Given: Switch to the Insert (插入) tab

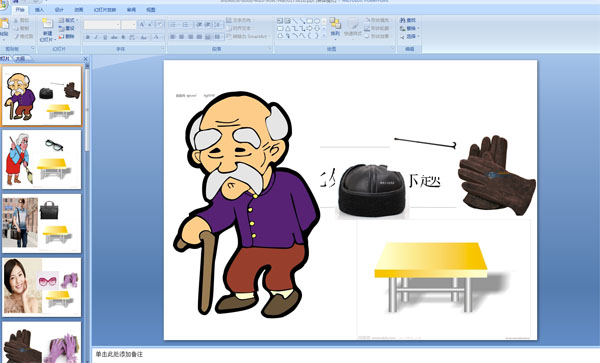Looking at the screenshot, I should 39,10.
